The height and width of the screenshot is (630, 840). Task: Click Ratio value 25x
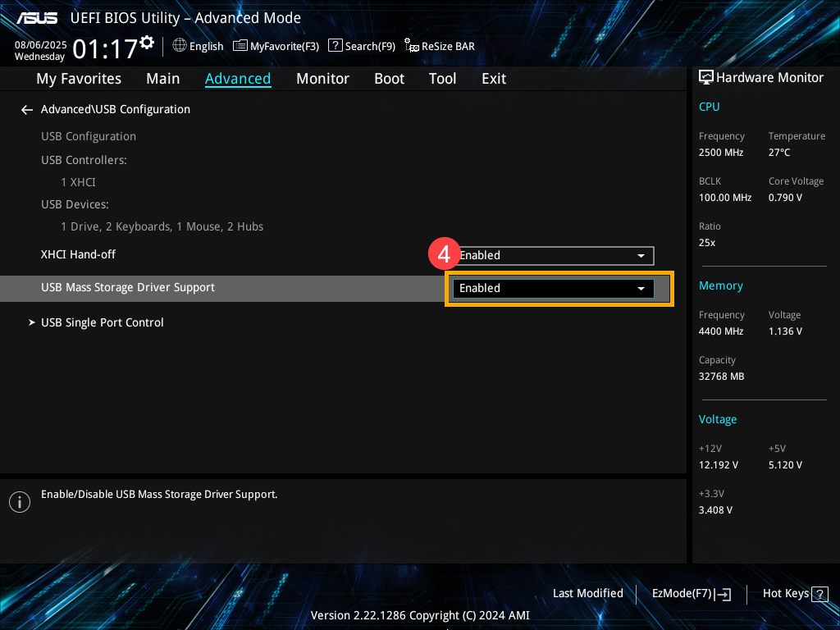(x=707, y=243)
